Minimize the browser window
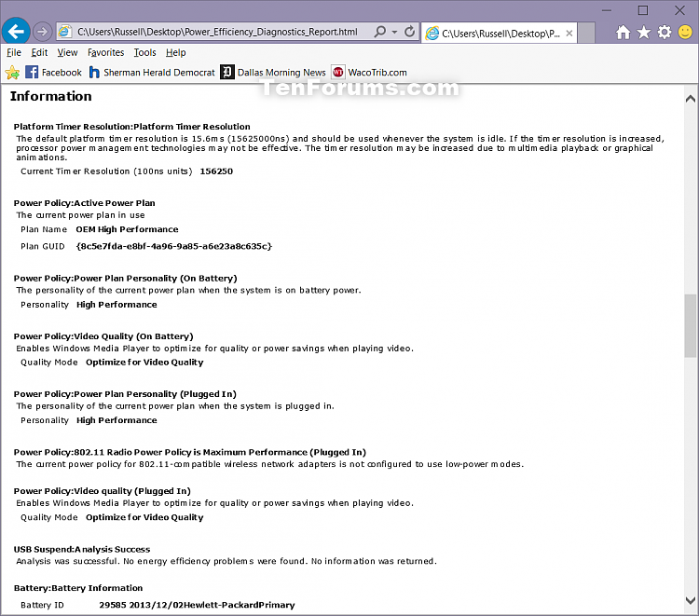The image size is (699, 616). 607,10
